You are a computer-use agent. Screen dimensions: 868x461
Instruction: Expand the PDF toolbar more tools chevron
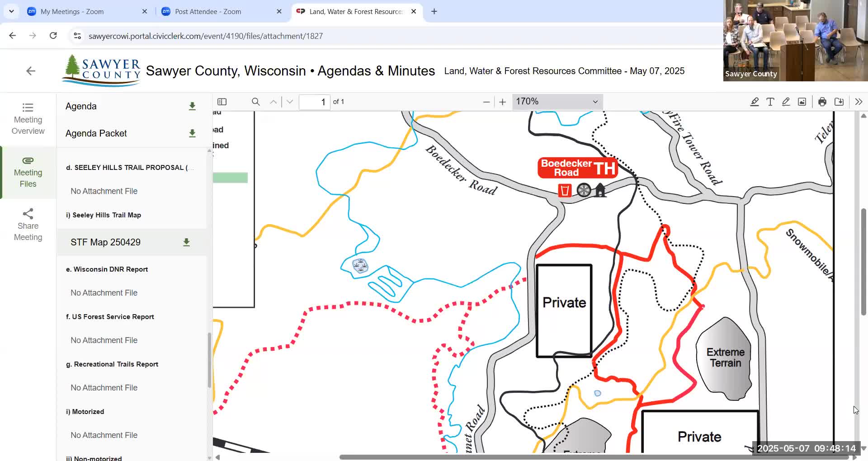point(859,102)
